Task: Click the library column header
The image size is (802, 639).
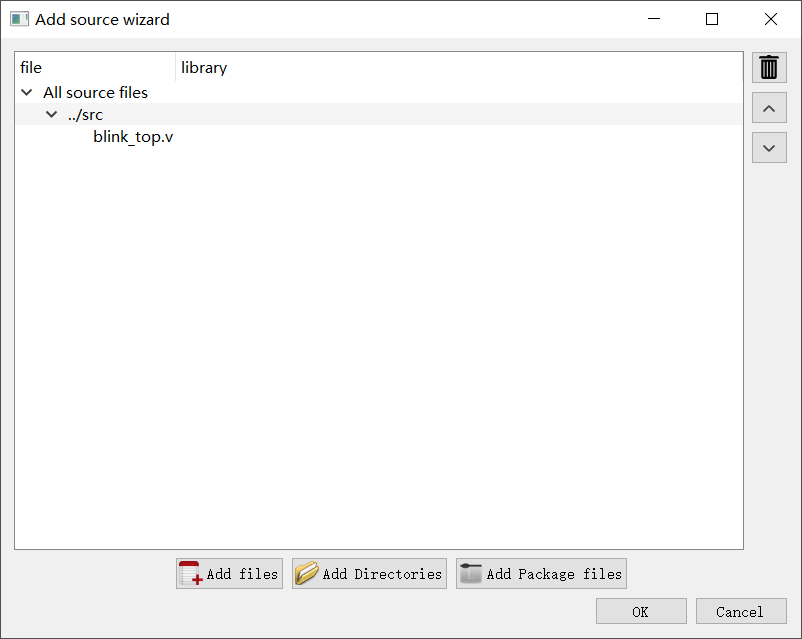Action: (x=459, y=68)
